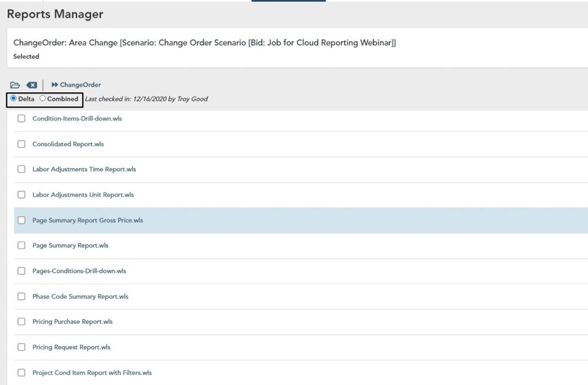Click the open folder icon
This screenshot has height=385, width=588.
tap(15, 85)
